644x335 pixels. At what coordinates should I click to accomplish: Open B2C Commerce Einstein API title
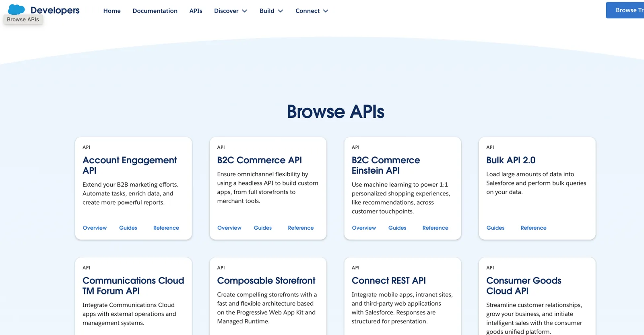386,165
